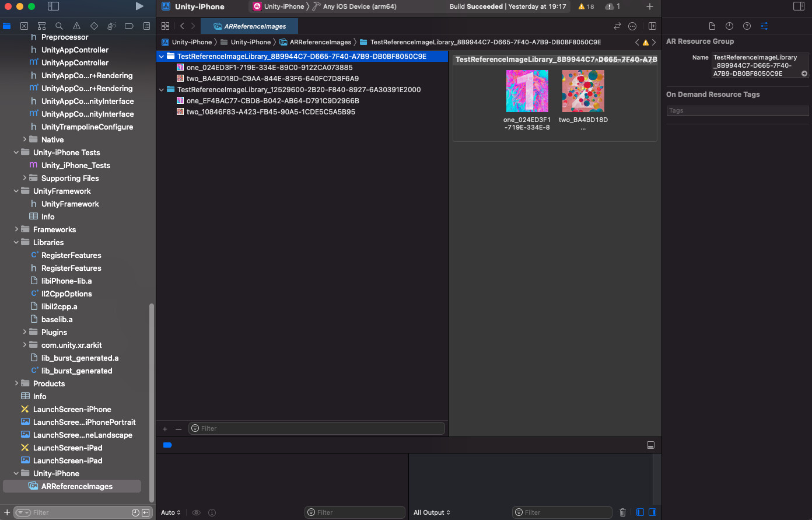Open the File inspector in the right panel
The height and width of the screenshot is (520, 812).
pyautogui.click(x=712, y=26)
